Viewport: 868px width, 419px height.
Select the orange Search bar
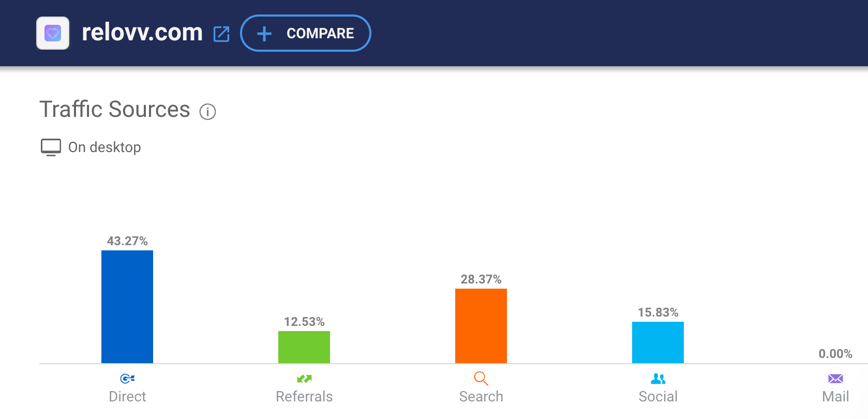481,326
